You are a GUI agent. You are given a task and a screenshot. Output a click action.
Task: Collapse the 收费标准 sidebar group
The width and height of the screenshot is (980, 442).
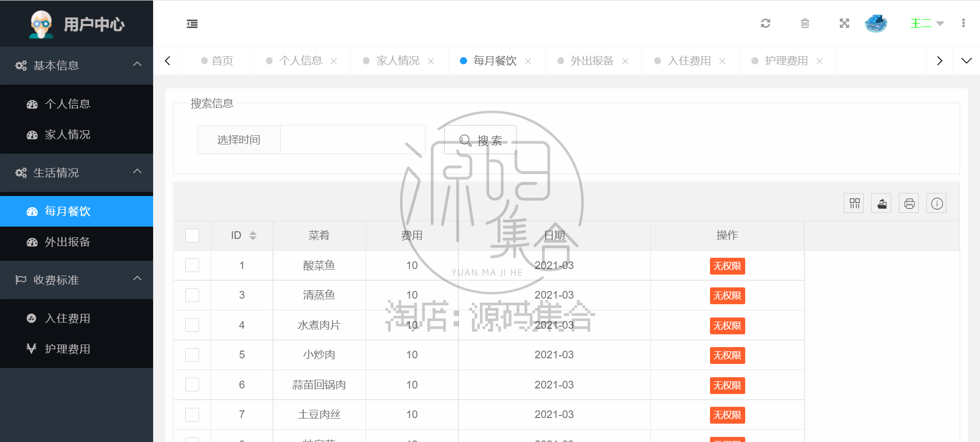(x=77, y=280)
